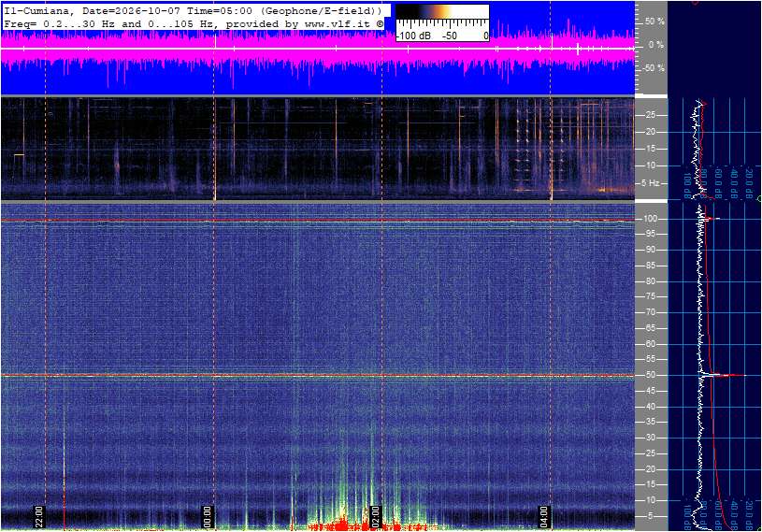Click the 20 label on the lower 0-105 Hz axis
This screenshot has width=762, height=532.
650,469
